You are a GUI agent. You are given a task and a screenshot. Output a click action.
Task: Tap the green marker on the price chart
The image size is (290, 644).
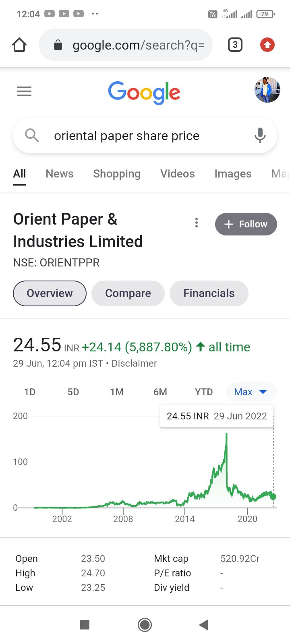273,497
